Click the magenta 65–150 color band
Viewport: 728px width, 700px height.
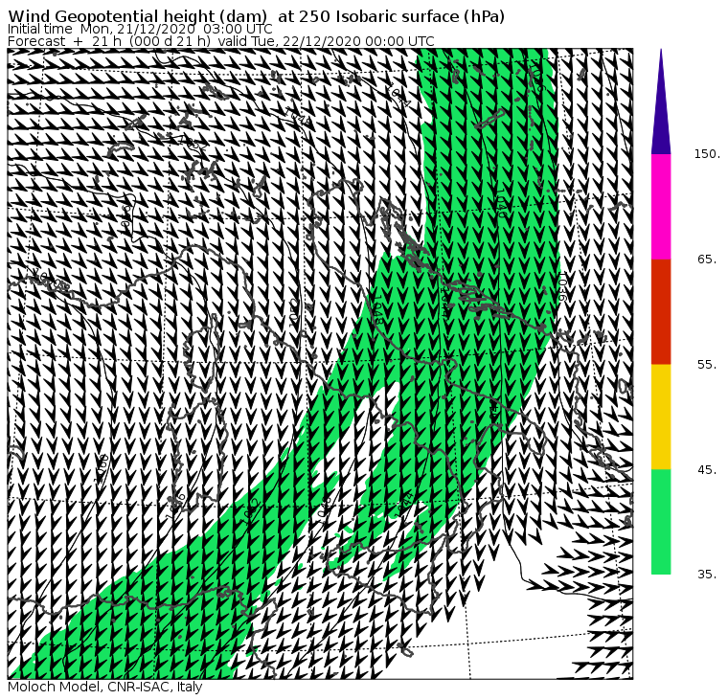661,207
